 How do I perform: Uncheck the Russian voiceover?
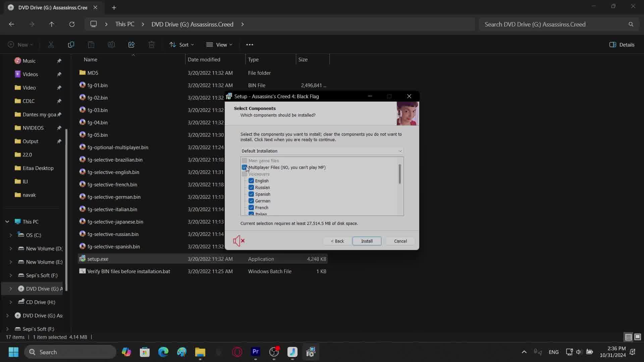(251, 187)
